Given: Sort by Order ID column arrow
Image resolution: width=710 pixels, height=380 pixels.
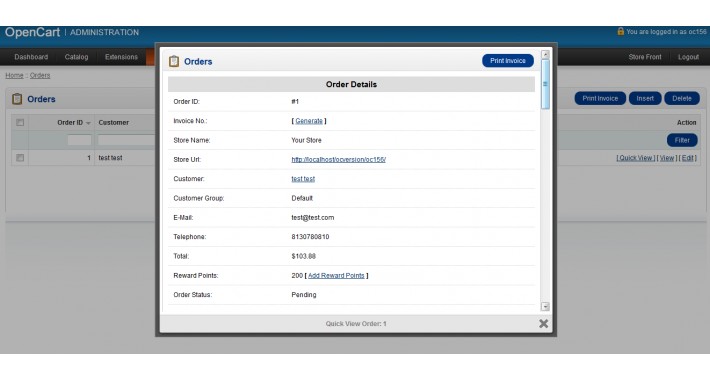Looking at the screenshot, I should click(88, 123).
